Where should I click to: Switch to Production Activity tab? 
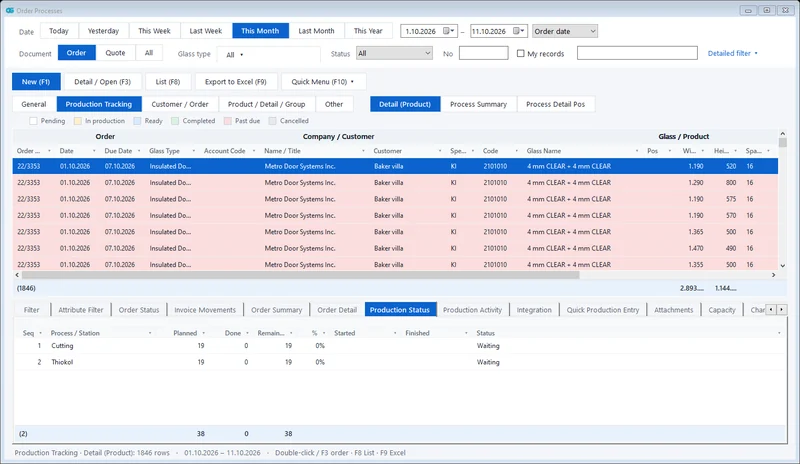pos(472,310)
